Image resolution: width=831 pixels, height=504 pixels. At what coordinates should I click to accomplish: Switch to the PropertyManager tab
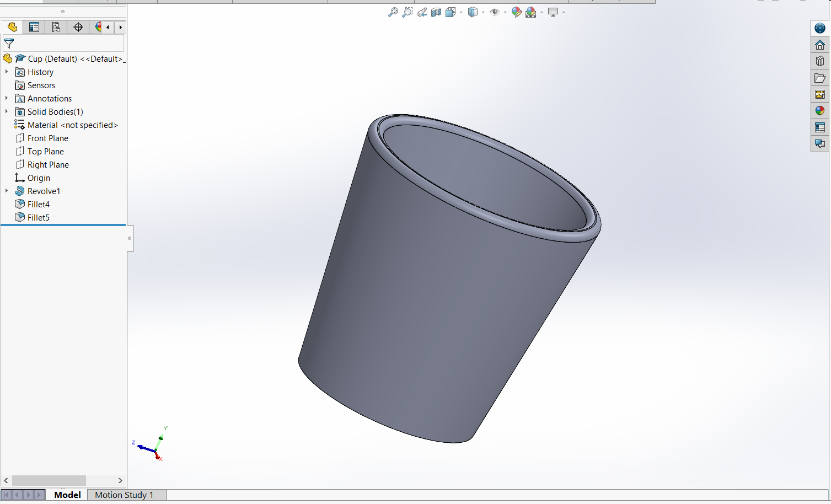(x=34, y=27)
